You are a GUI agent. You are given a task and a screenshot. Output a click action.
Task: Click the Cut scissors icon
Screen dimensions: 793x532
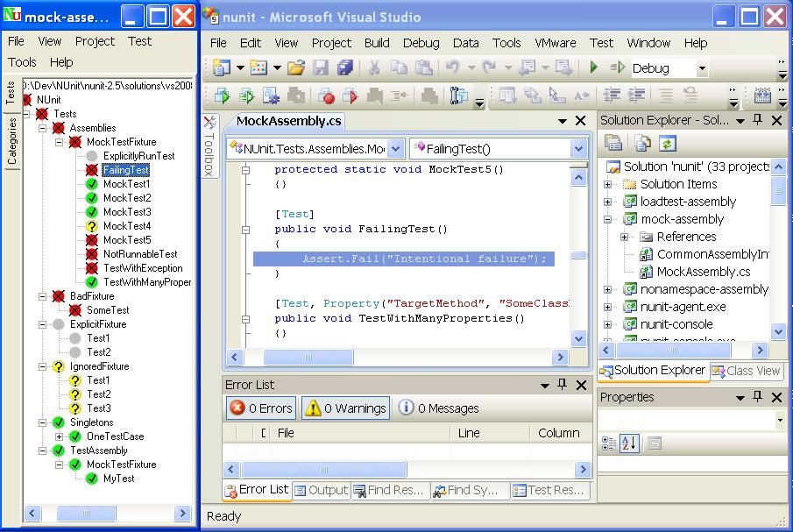(x=374, y=67)
